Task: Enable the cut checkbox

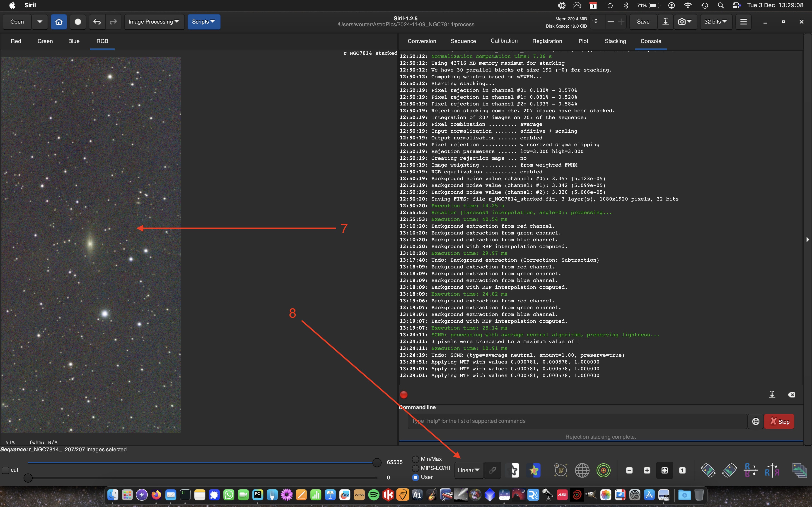Action: [6, 470]
